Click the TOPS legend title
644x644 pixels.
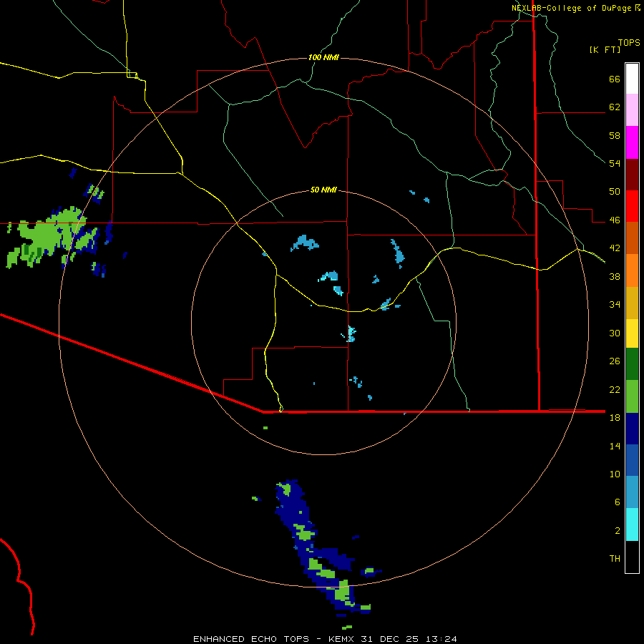[629, 42]
